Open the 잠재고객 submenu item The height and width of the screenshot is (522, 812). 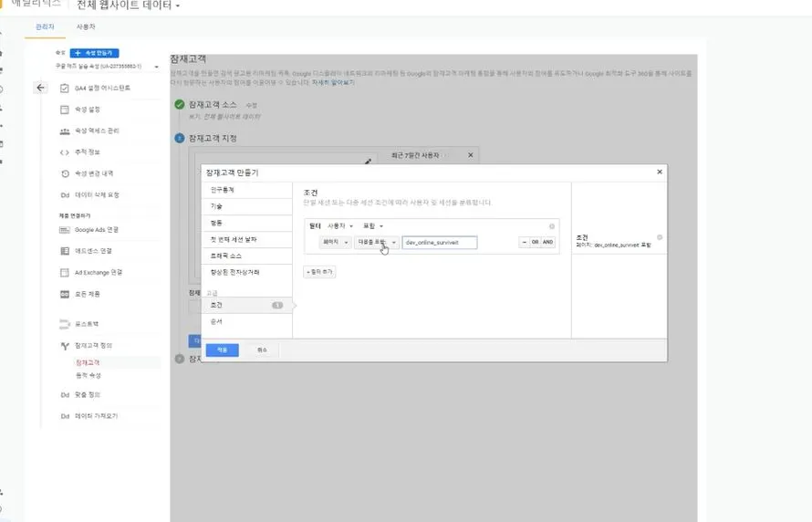tap(88, 362)
